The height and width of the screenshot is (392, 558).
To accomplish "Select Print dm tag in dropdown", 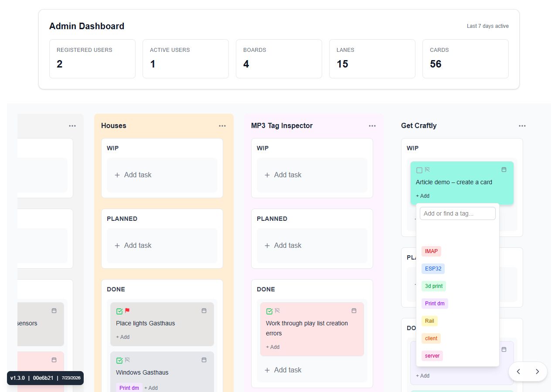I will coord(435,304).
